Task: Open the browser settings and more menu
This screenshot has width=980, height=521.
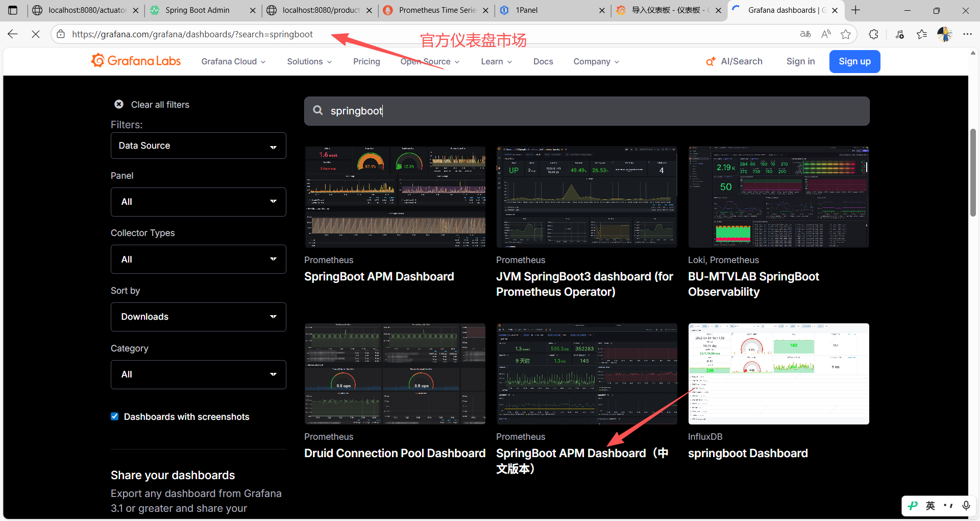Action: pos(967,34)
